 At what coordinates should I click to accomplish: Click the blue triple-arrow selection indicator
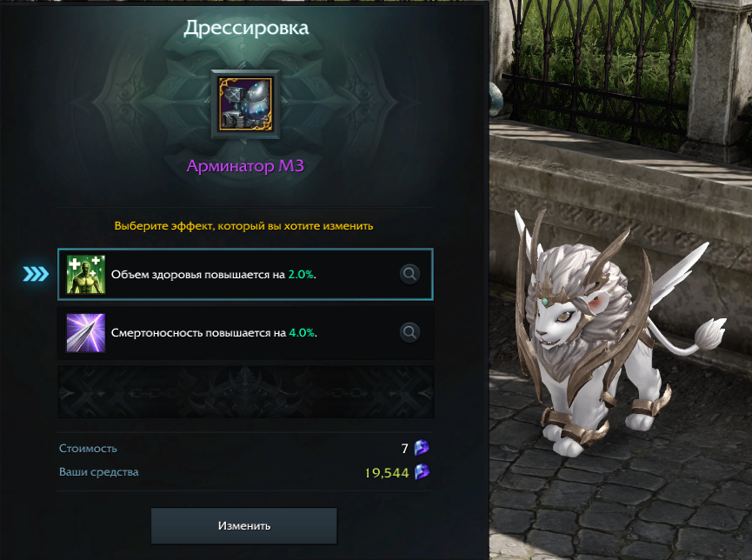pyautogui.click(x=36, y=274)
